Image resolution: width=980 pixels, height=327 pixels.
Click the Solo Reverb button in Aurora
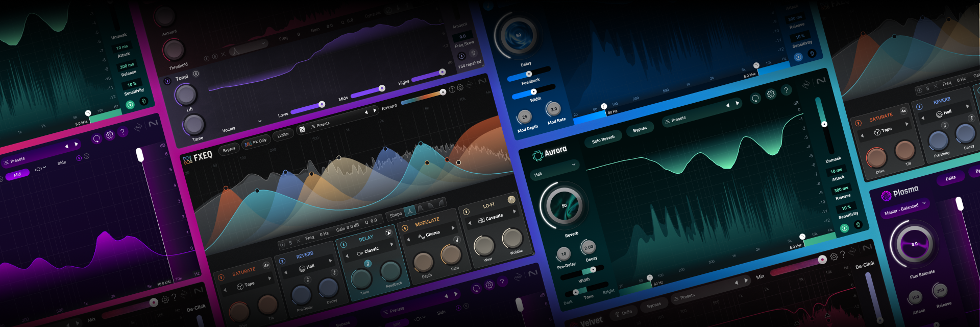[x=603, y=139]
